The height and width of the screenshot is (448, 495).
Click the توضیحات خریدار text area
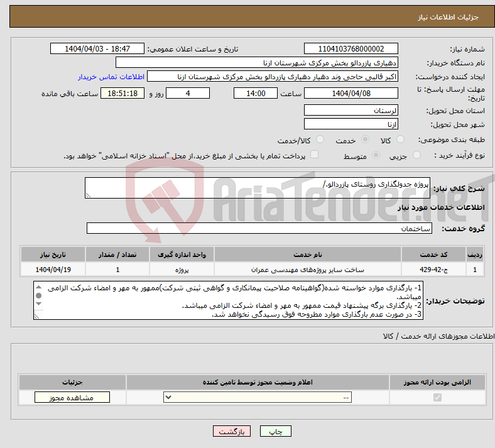click(x=228, y=300)
